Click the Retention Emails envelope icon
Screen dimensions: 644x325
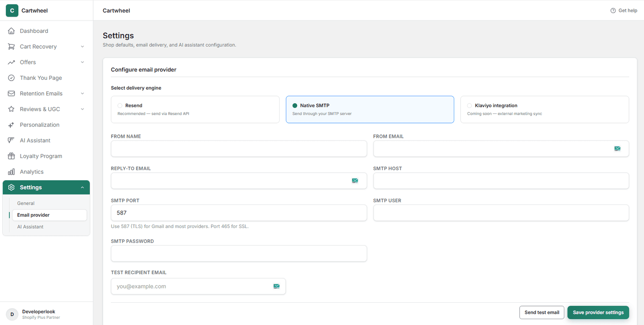coord(11,94)
